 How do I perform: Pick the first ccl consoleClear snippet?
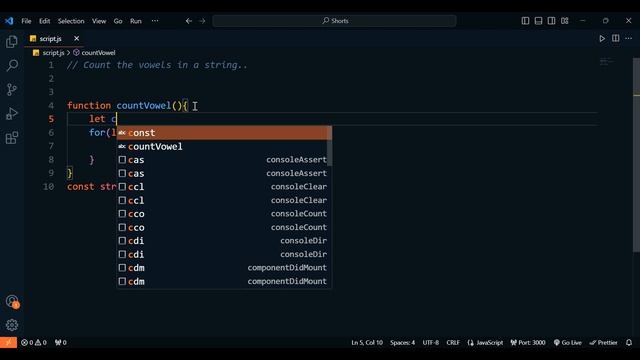(224, 187)
